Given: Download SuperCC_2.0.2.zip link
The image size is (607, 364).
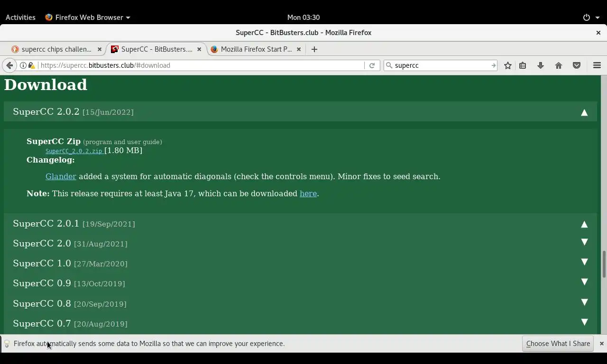Looking at the screenshot, I should [x=74, y=151].
